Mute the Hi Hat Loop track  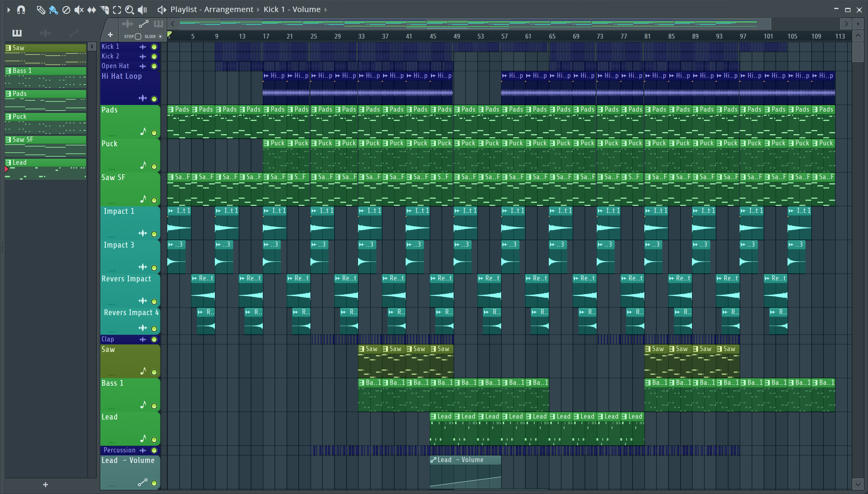(154, 99)
